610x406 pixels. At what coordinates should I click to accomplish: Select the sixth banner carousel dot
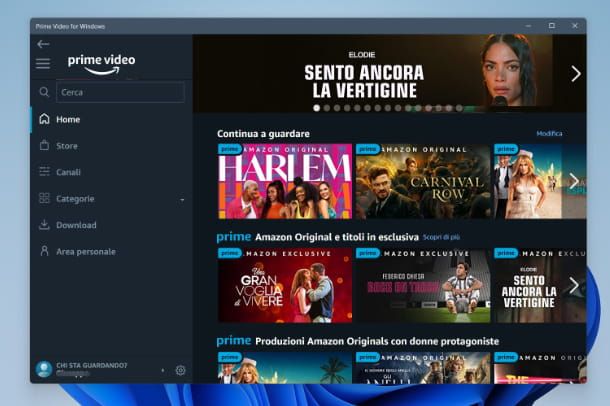pyautogui.click(x=367, y=108)
